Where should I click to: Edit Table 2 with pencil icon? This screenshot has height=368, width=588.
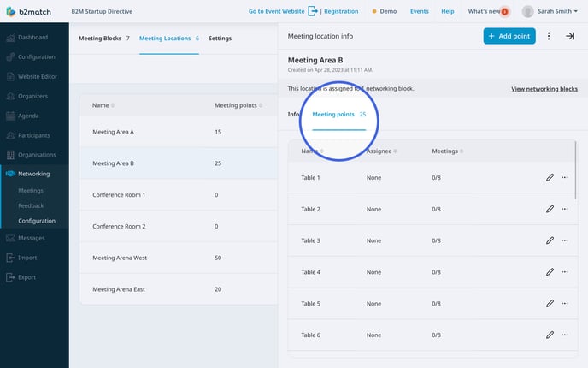coord(550,209)
